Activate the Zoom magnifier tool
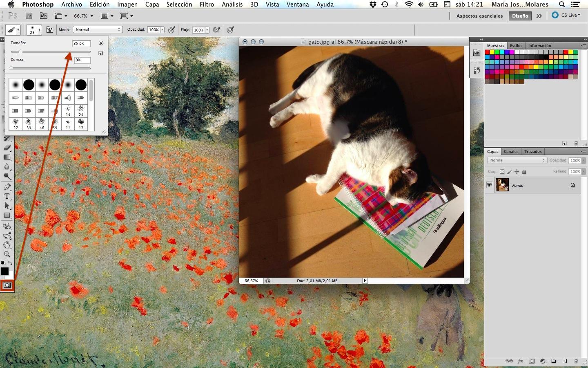Image resolution: width=588 pixels, height=368 pixels. click(x=7, y=254)
